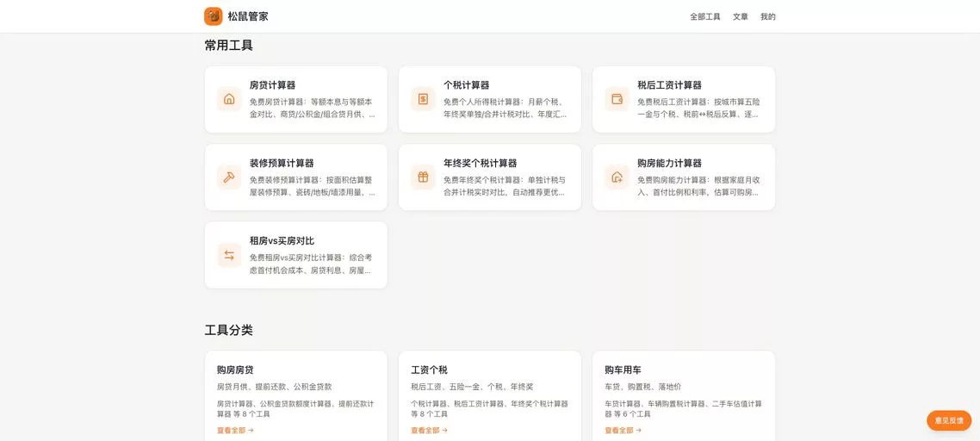Click the 税后工资计算器 description text

(x=699, y=109)
